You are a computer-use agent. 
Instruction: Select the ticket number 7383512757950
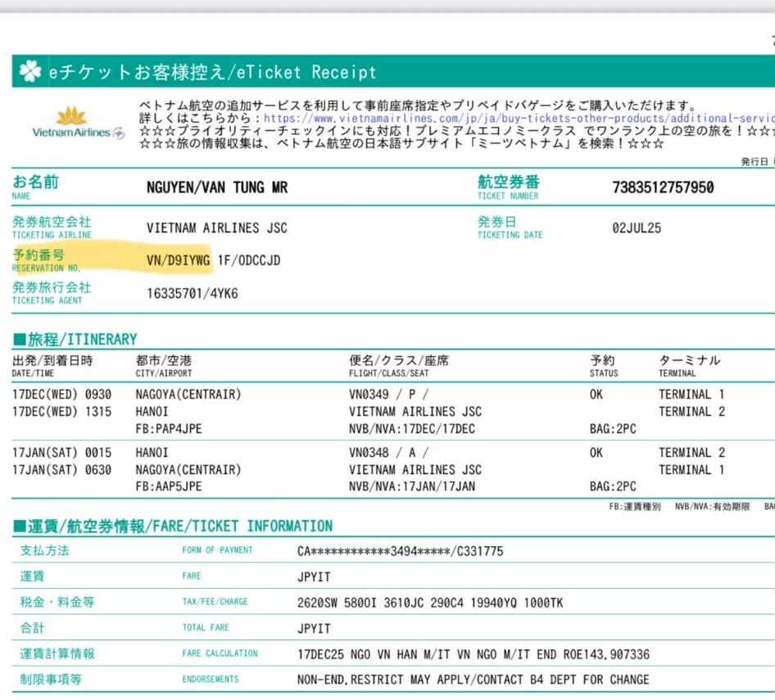click(x=663, y=187)
